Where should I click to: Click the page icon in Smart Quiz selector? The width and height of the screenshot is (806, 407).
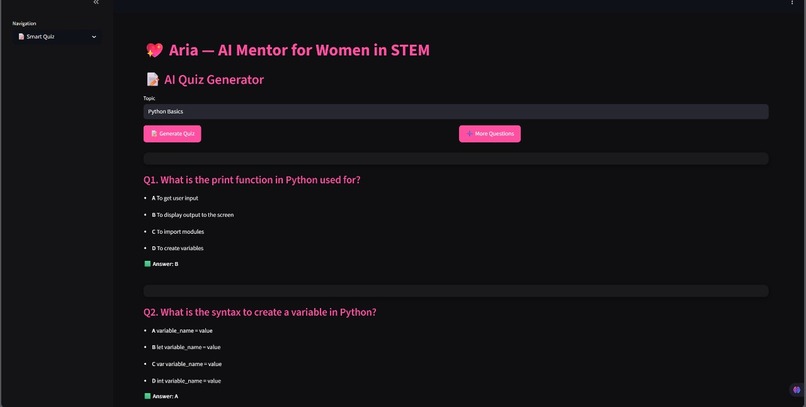click(x=21, y=37)
